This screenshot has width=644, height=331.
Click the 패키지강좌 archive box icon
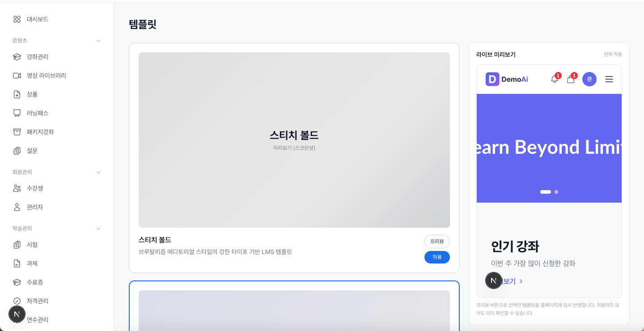[x=17, y=132]
